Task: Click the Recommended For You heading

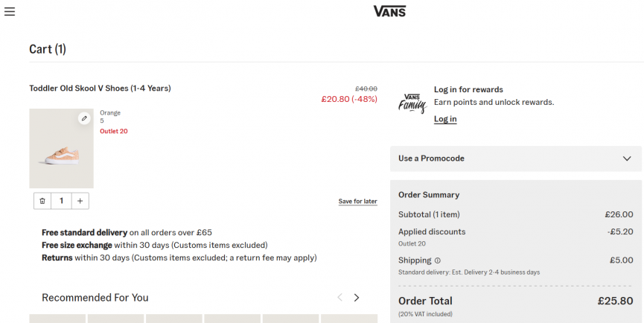Action: [95, 298]
